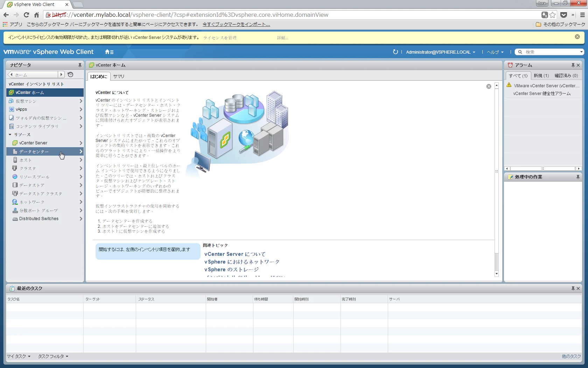The height and width of the screenshot is (368, 588).
Task: Open クラスタ resource list
Action: tap(45, 168)
